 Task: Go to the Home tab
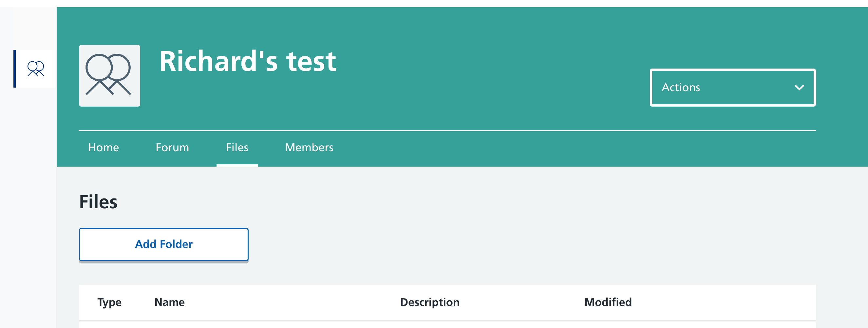(x=104, y=148)
